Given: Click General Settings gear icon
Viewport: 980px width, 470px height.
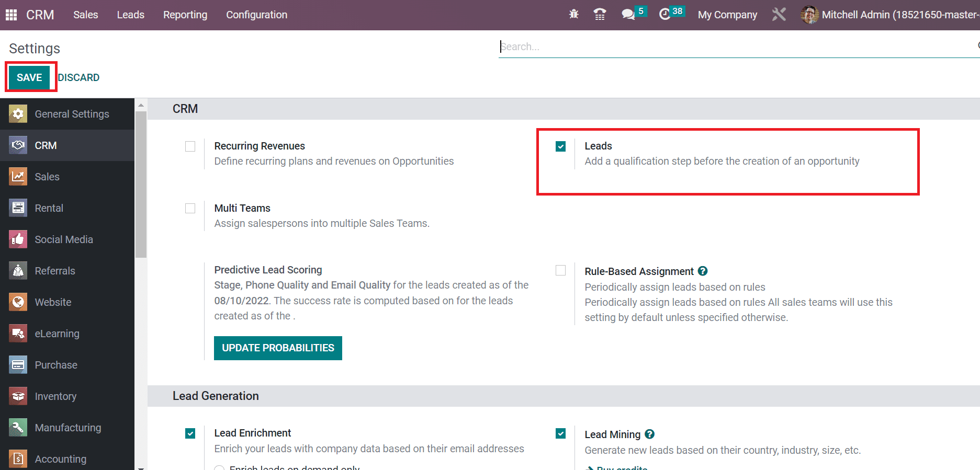Looking at the screenshot, I should coord(18,114).
